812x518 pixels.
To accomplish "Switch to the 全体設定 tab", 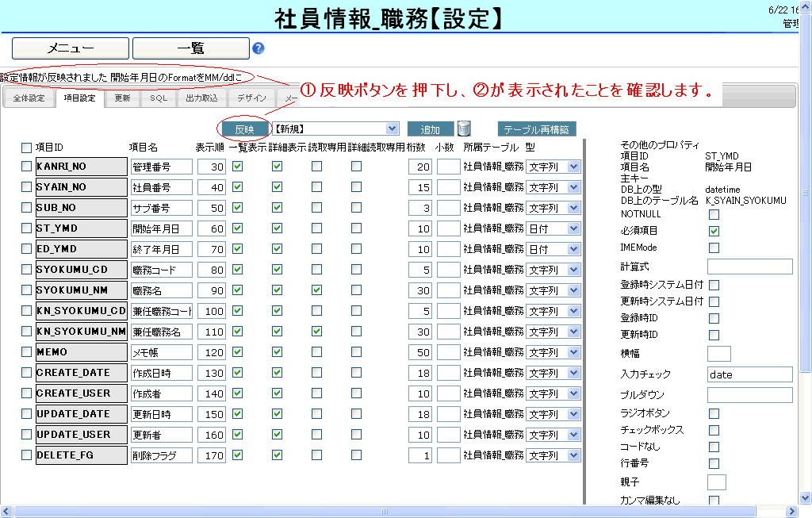I will [29, 98].
